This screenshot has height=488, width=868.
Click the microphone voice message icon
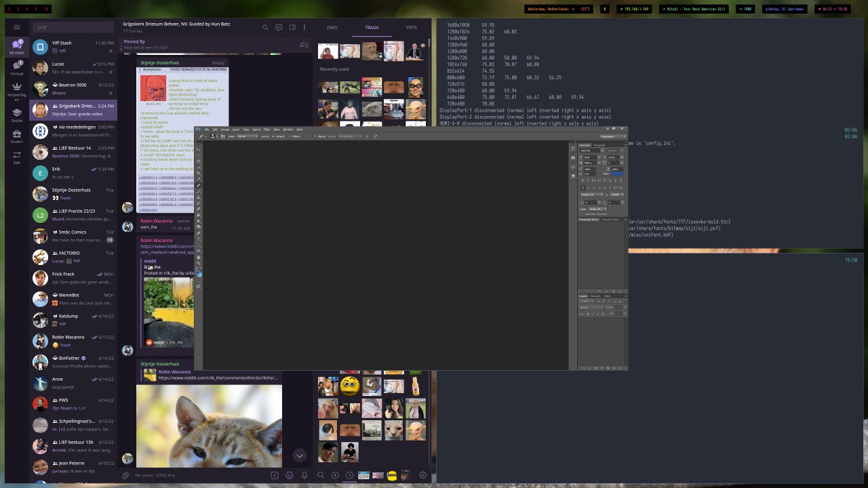pos(304,476)
